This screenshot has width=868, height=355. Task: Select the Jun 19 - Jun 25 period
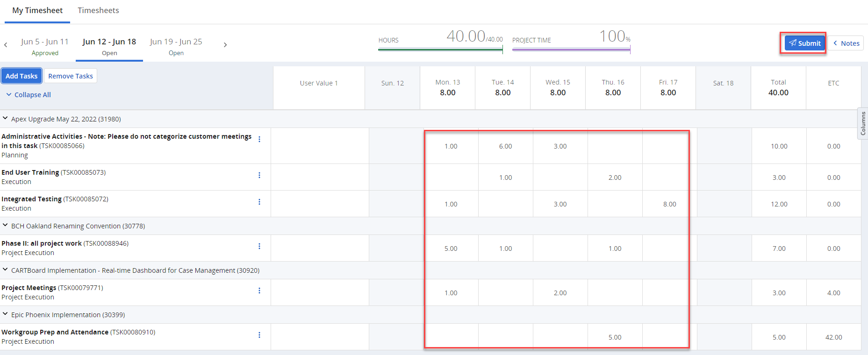tap(176, 46)
